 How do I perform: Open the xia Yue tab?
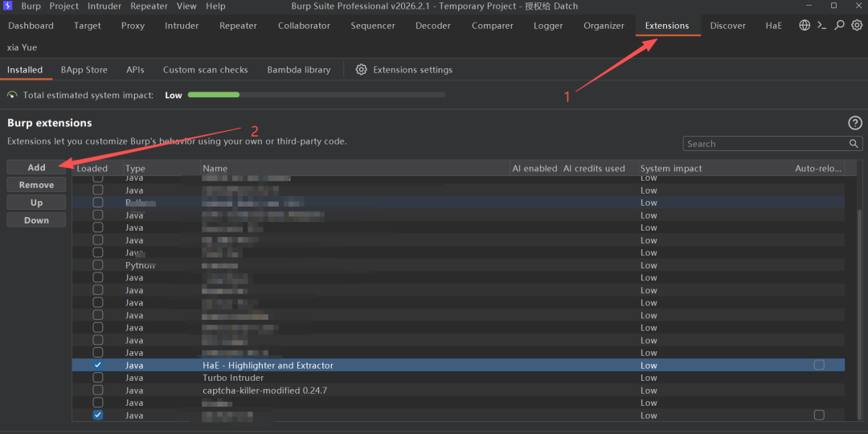23,47
